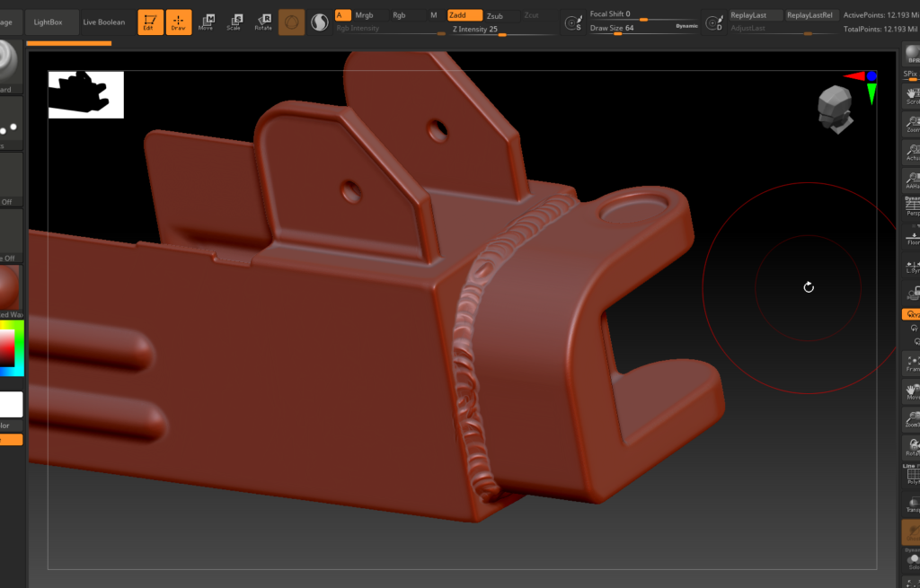This screenshot has width=920, height=588.
Task: Select the Rotate transform tool
Action: 262,22
